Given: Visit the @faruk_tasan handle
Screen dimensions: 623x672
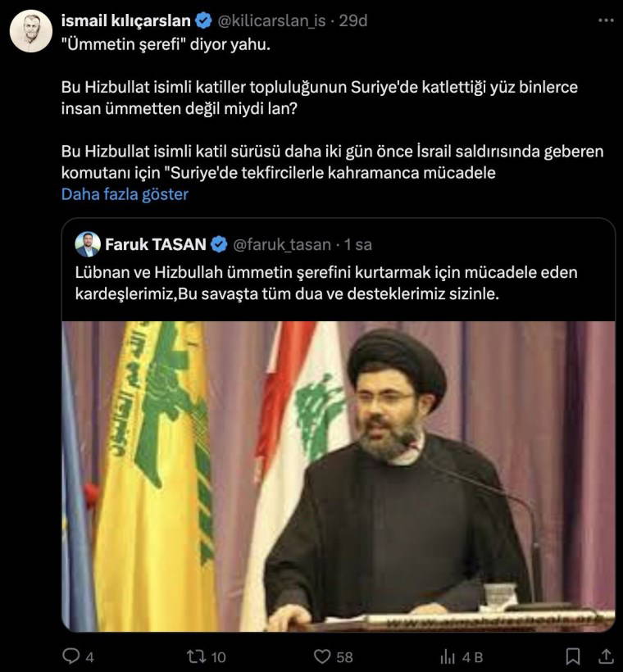Looking at the screenshot, I should 282,245.
